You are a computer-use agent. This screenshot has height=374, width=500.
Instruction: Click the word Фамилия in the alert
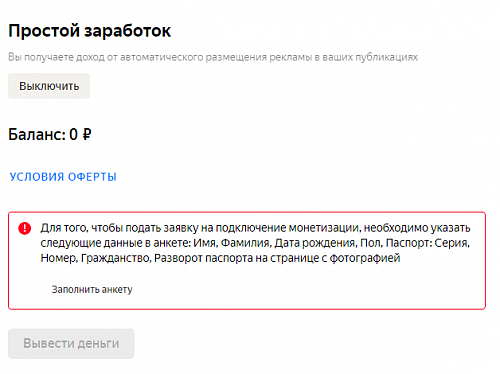click(x=245, y=243)
